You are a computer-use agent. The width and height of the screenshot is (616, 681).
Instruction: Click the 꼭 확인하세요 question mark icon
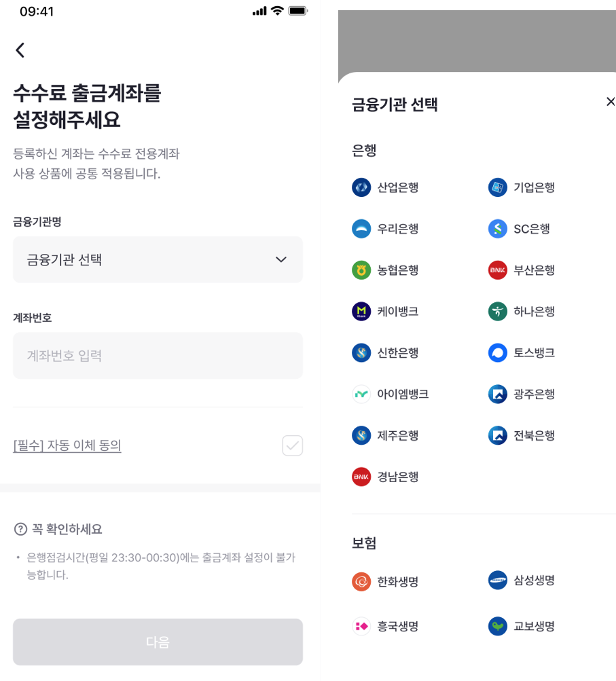[21, 529]
